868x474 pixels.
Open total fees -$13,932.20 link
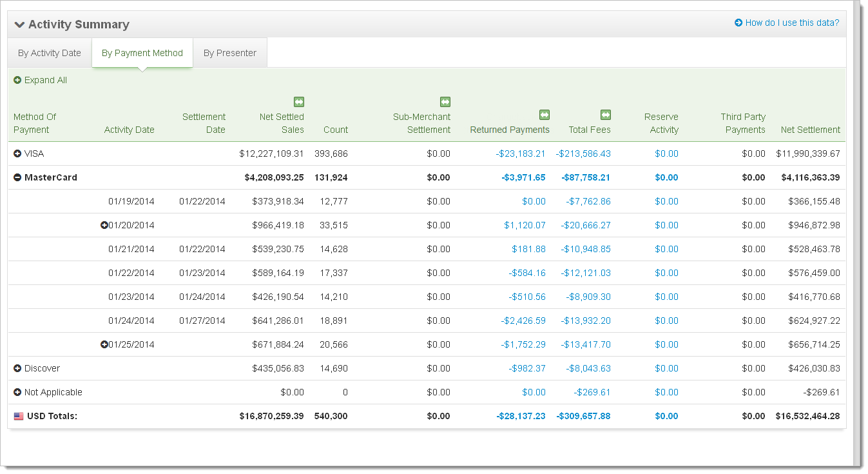586,321
